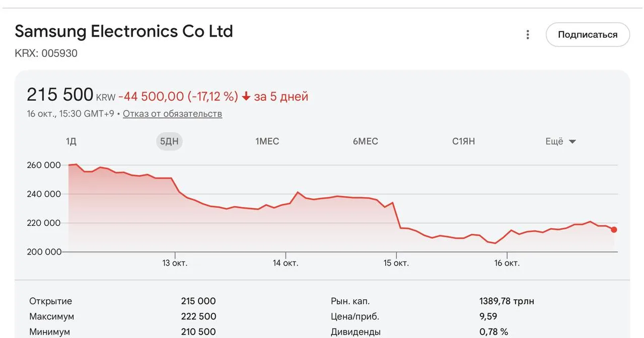Click the Минимум value 210 500
Screen dimensions: 644x338
coord(198,332)
